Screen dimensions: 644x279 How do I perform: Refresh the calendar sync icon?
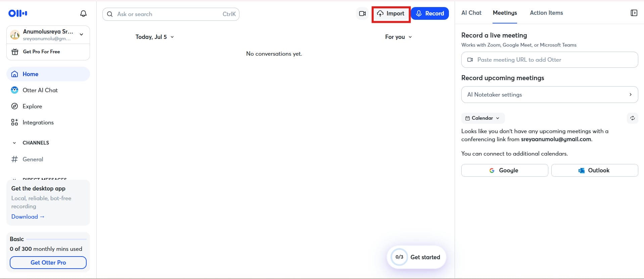(633, 118)
